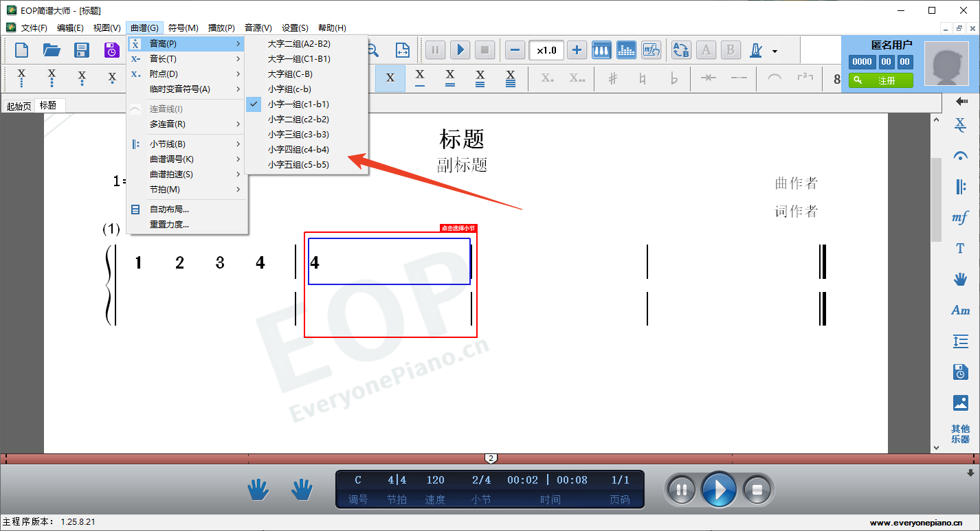Decrease playback speed with the minus button

(x=515, y=50)
